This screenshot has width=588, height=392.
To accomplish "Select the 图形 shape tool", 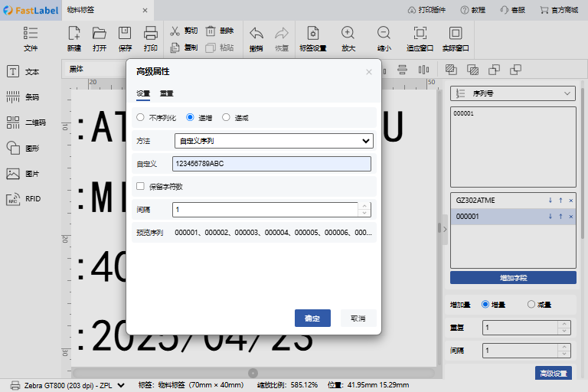I will click(x=23, y=148).
